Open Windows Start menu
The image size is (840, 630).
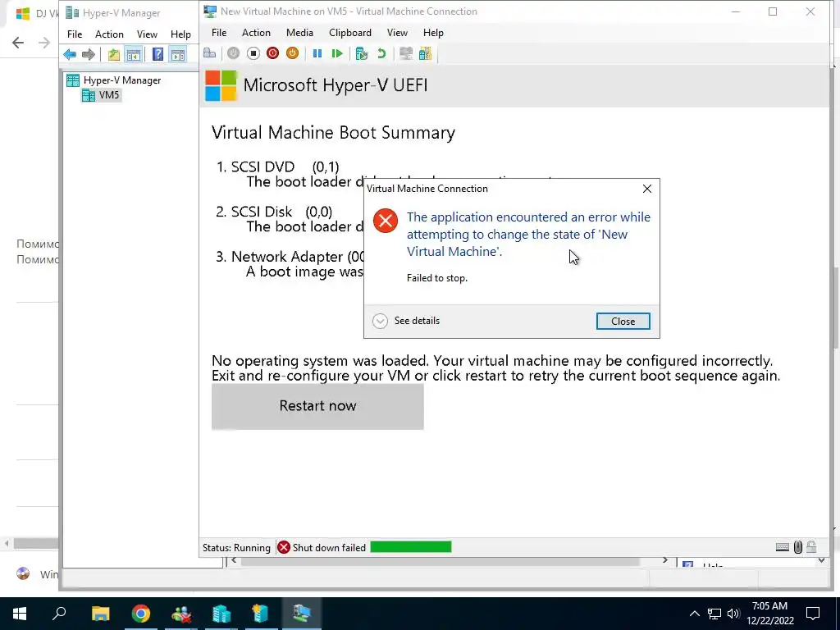(20, 614)
